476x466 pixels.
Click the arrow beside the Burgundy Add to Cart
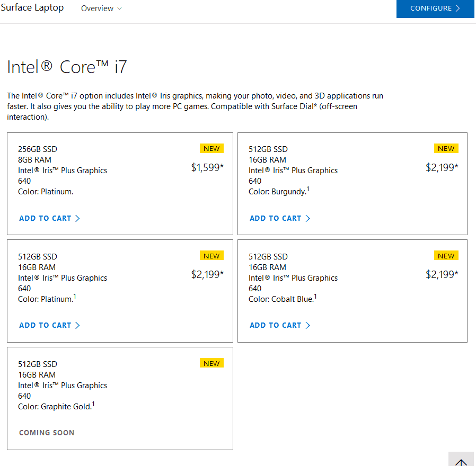pos(308,218)
